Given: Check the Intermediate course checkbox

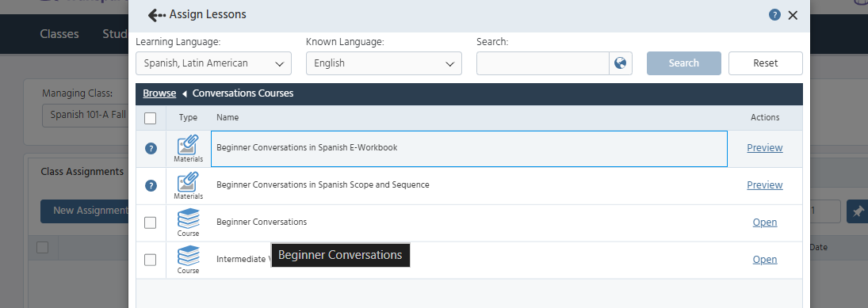Looking at the screenshot, I should point(150,260).
